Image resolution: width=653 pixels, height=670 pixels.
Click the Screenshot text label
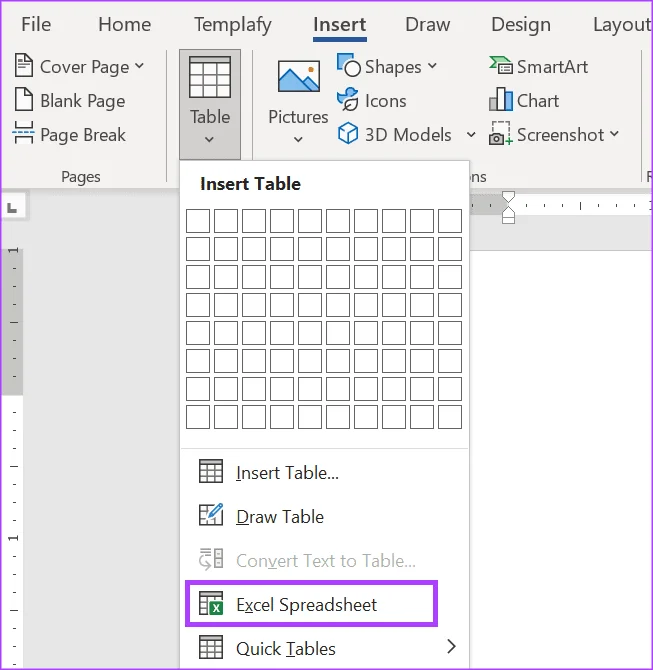point(560,135)
